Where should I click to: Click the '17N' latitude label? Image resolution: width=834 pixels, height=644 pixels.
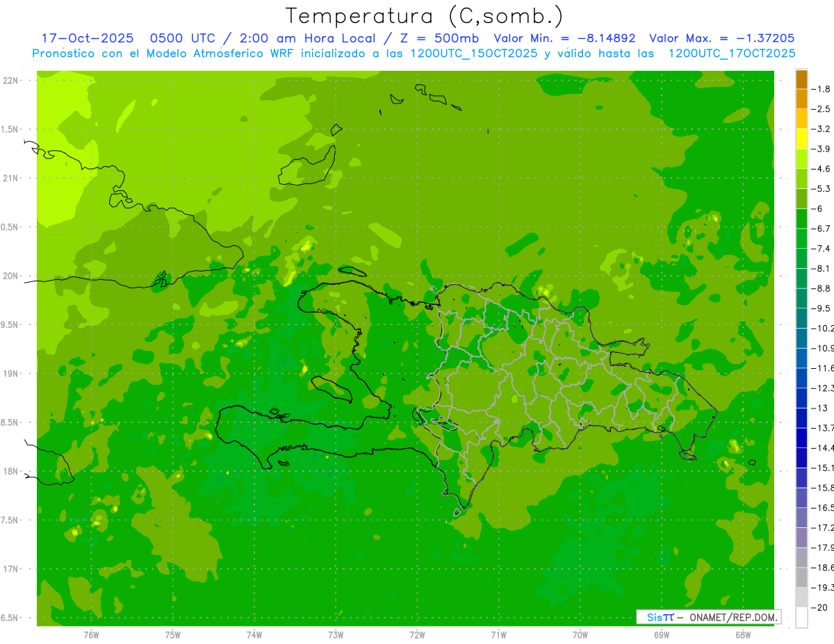click(10, 570)
